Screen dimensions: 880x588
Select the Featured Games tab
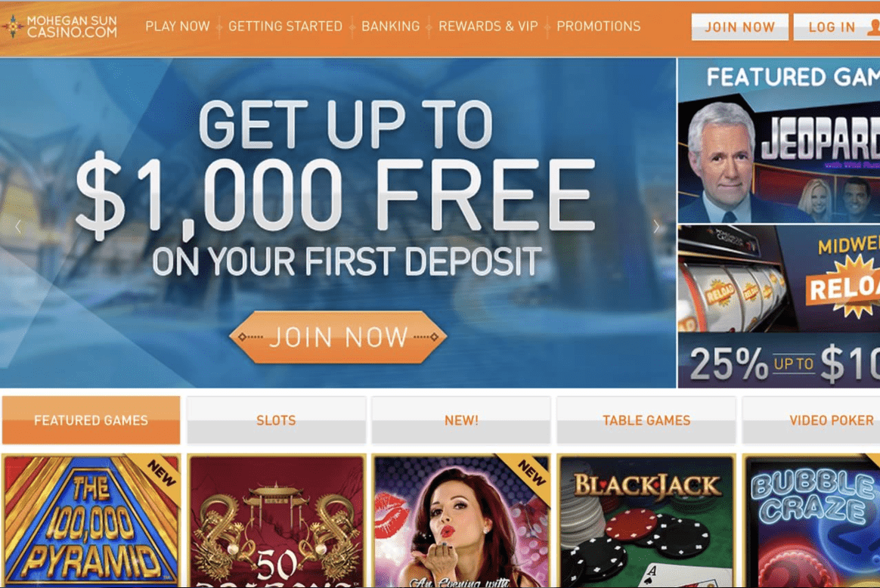point(91,420)
